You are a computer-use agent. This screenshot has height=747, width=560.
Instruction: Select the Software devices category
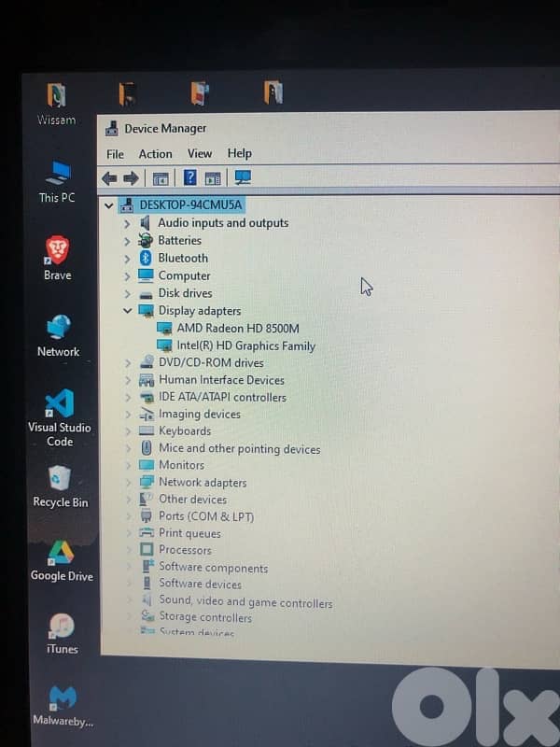point(200,584)
